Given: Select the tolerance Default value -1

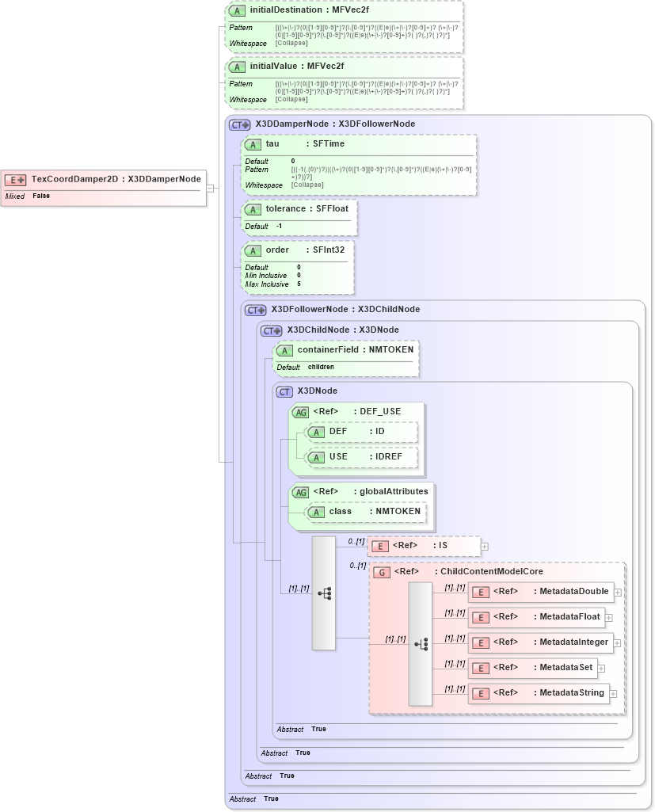Looking at the screenshot, I should (279, 227).
